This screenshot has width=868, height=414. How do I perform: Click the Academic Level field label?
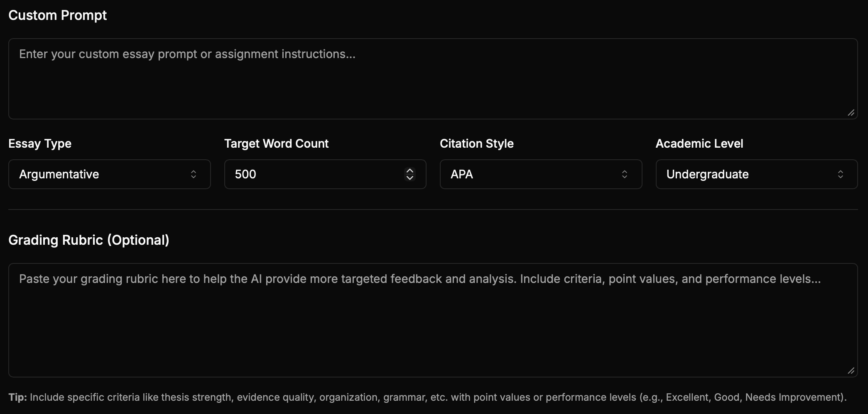[699, 144]
